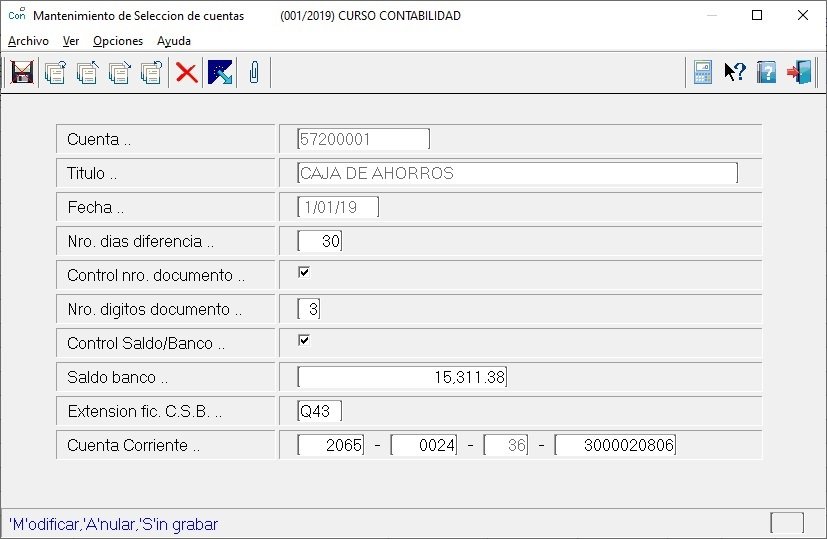
Task: Click the status bar response box
Action: point(787,523)
